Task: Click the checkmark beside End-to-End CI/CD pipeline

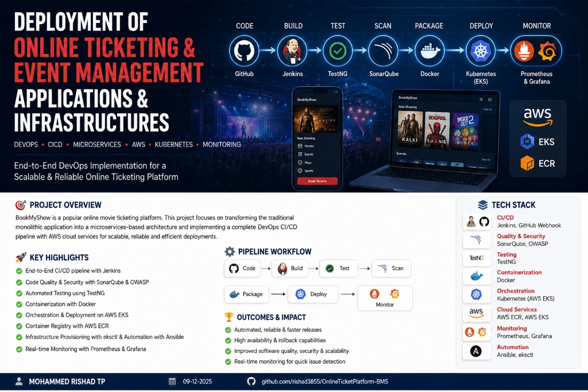Action: click(19, 271)
